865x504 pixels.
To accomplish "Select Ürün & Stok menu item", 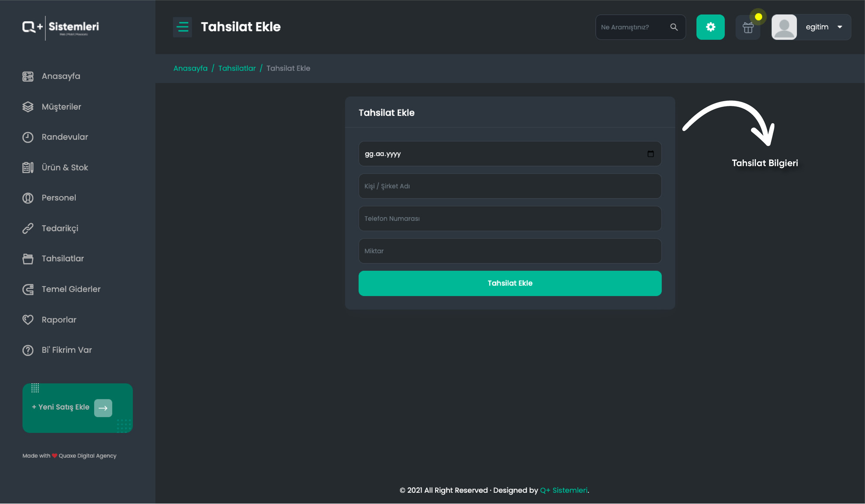I will [64, 168].
